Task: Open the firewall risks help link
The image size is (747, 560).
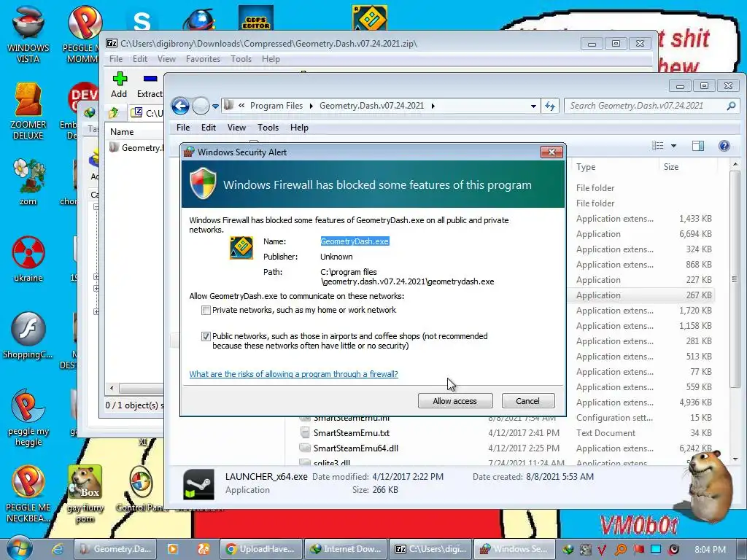Action: pyautogui.click(x=293, y=374)
